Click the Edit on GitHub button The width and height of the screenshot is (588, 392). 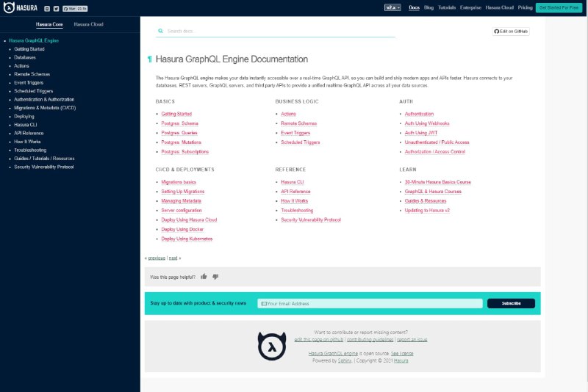pyautogui.click(x=511, y=32)
